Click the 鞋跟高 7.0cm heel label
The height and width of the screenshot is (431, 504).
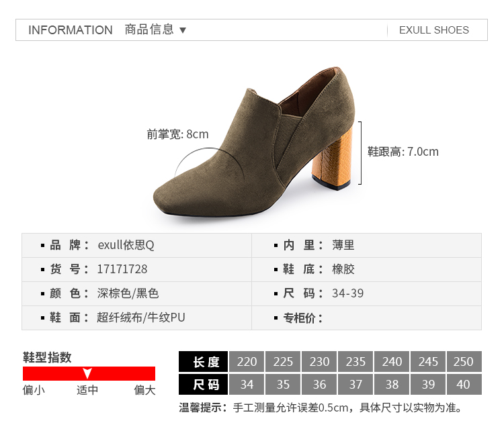tap(403, 152)
